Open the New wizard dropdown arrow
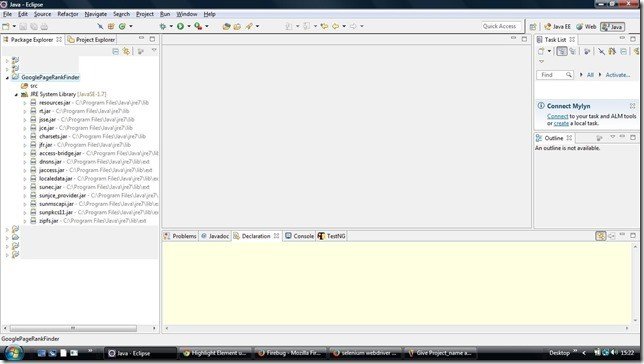Image resolution: width=644 pixels, height=364 pixels. point(14,26)
